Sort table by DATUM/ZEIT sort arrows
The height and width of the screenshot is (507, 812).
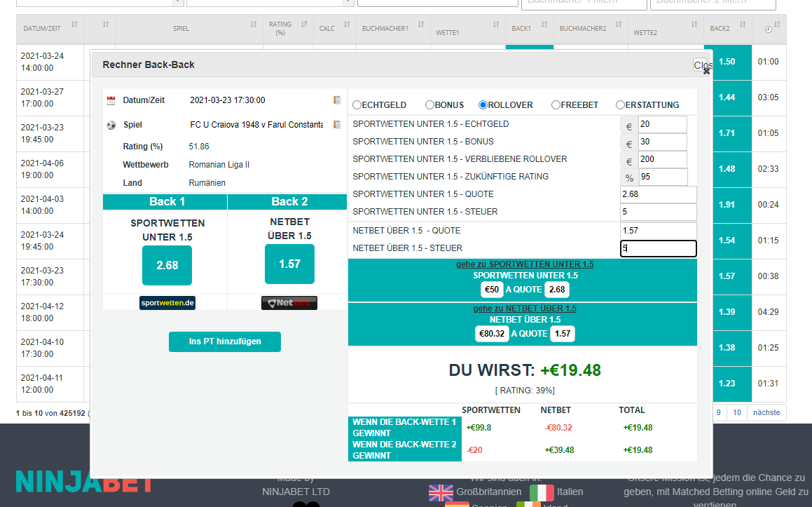coord(74,25)
